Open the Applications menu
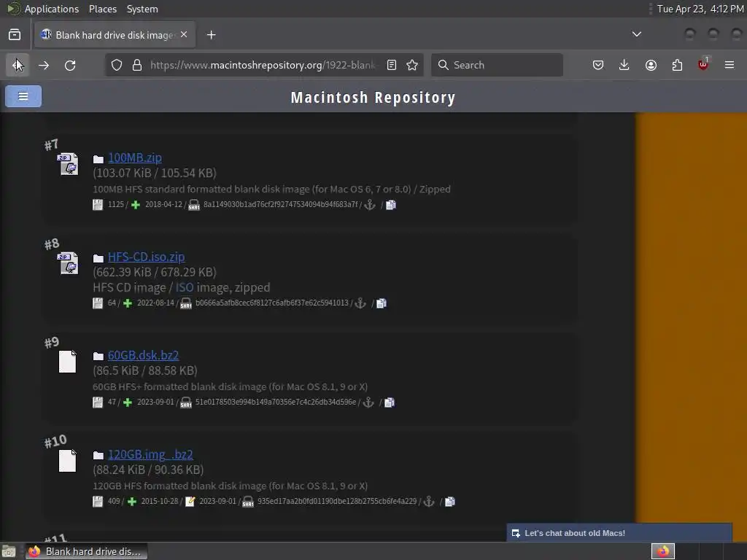Image resolution: width=747 pixels, height=560 pixels. 52,9
